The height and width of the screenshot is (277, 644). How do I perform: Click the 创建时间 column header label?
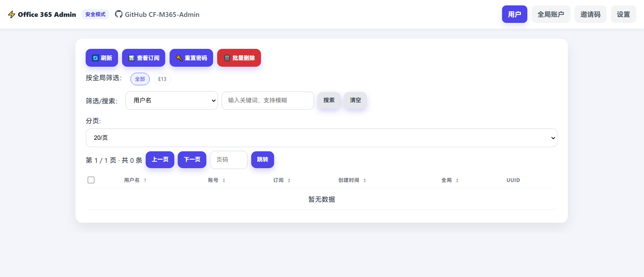(x=349, y=180)
